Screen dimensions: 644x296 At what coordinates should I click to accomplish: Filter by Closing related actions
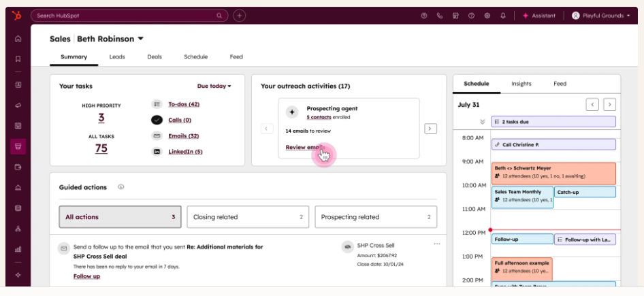coord(248,217)
